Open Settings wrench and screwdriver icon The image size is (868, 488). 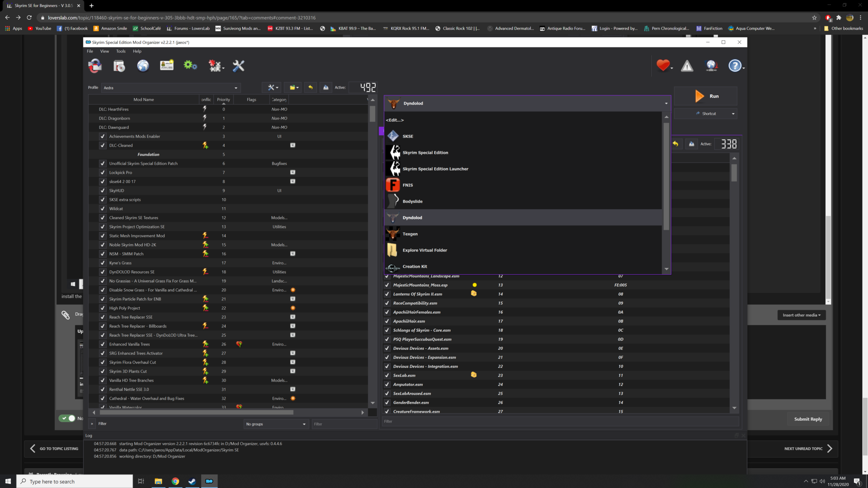[238, 66]
